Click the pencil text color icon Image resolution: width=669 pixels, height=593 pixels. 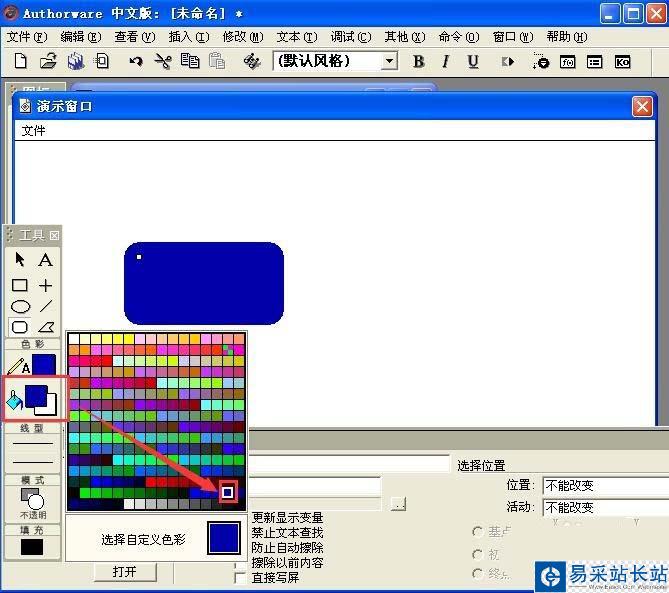tap(18, 366)
